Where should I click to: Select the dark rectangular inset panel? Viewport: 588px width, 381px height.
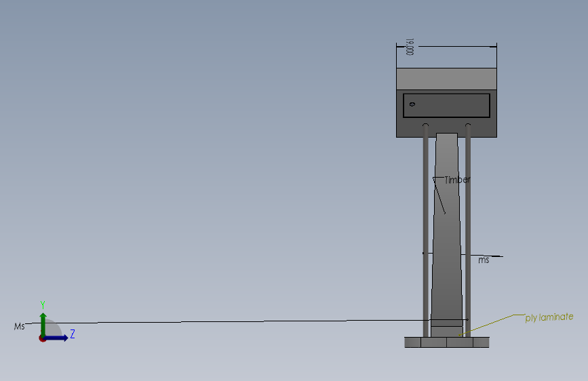(446, 106)
